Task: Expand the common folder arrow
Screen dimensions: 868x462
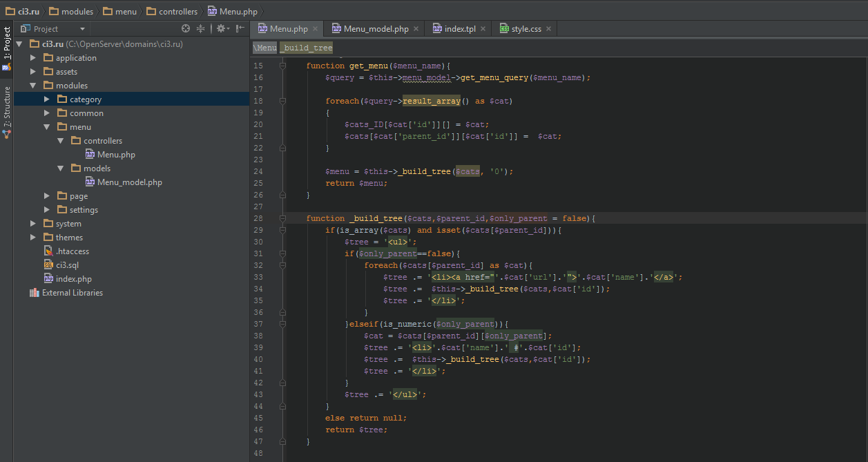Action: click(x=46, y=113)
